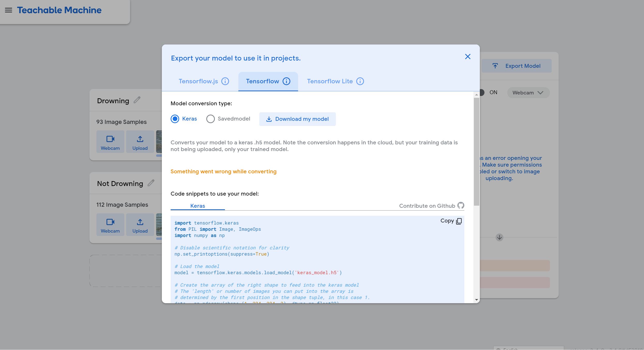The image size is (644, 350).
Task: Upload image samples to the Drowning class
Action: [x=140, y=142]
